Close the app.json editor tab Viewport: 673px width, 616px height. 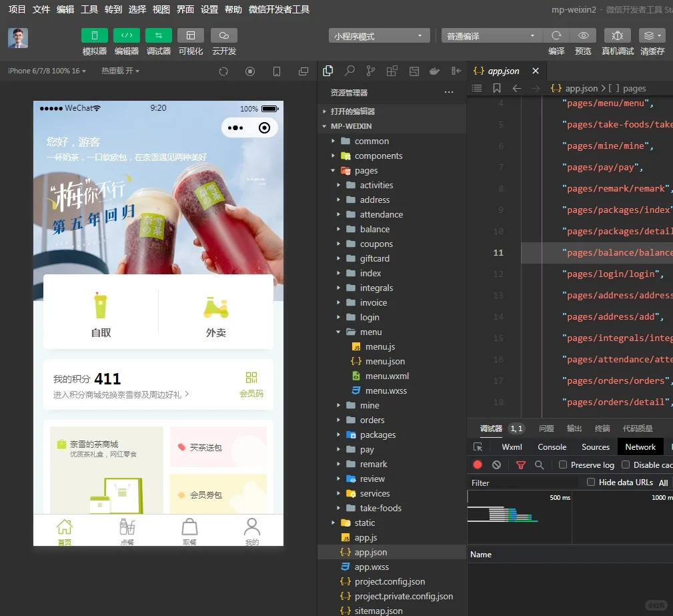pyautogui.click(x=535, y=71)
